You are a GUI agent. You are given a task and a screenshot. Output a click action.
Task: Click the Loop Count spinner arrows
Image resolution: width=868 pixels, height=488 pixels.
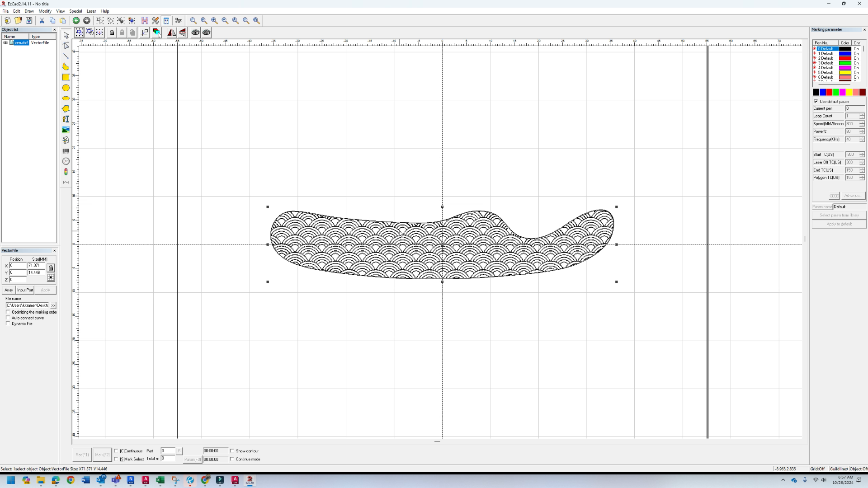862,116
